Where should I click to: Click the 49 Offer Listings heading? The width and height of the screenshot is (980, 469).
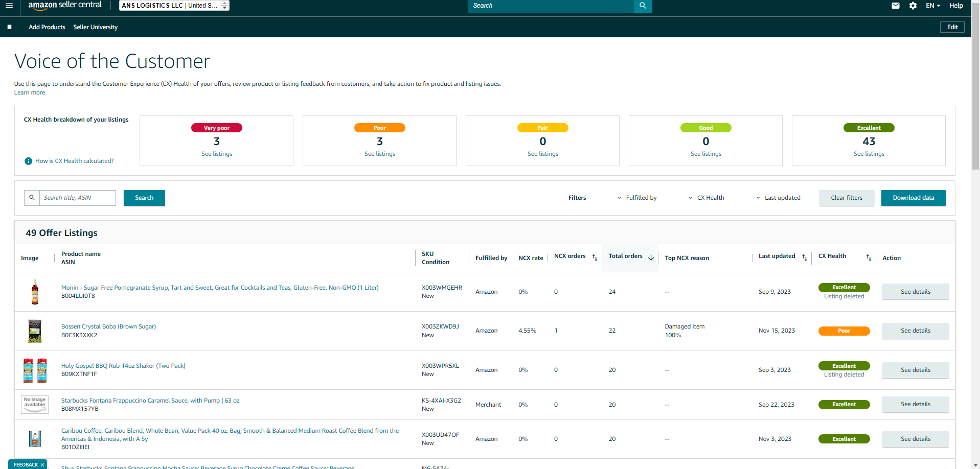coord(61,233)
